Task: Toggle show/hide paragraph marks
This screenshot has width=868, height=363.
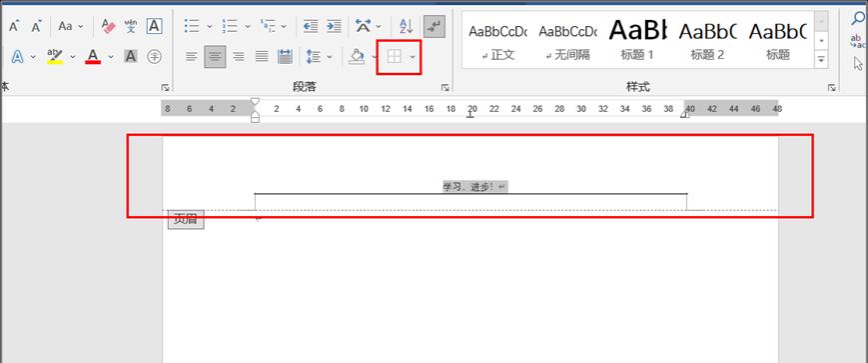Action: (434, 26)
